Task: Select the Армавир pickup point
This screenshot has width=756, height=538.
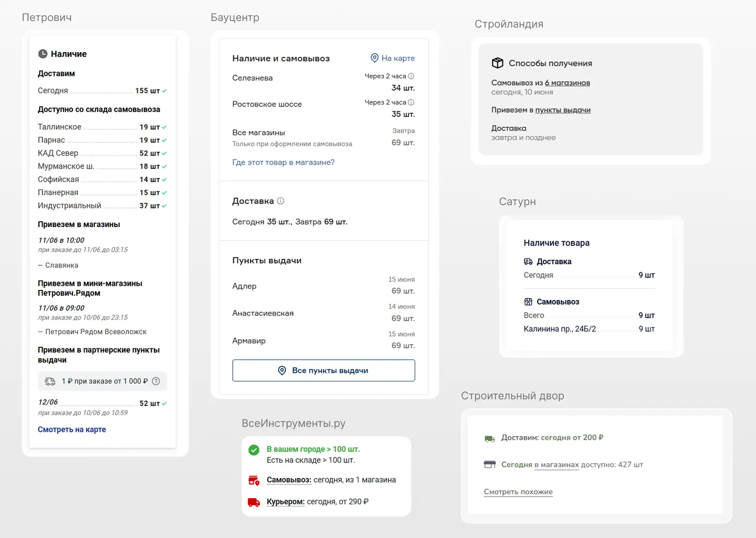Action: click(323, 340)
